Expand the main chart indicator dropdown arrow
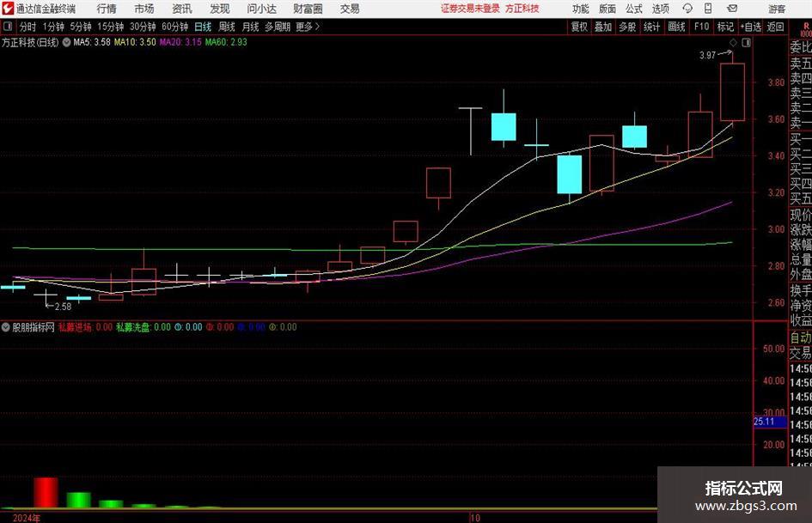This screenshot has width=812, height=523. (x=66, y=42)
